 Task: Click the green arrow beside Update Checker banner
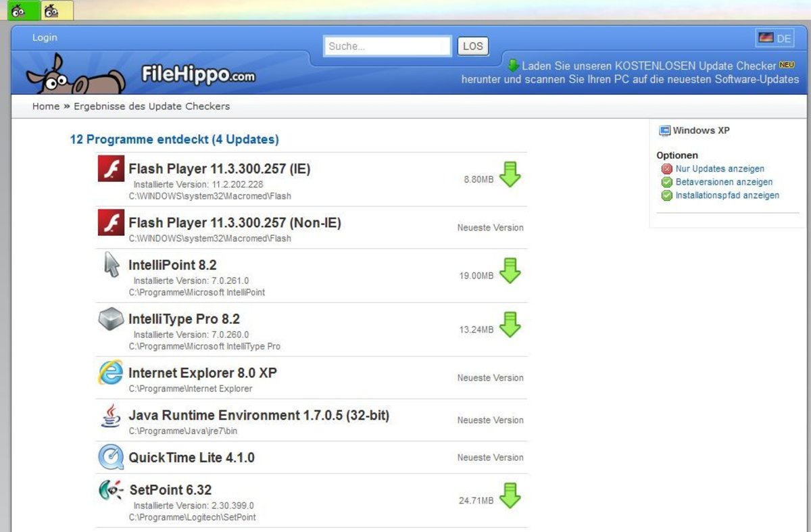point(513,66)
